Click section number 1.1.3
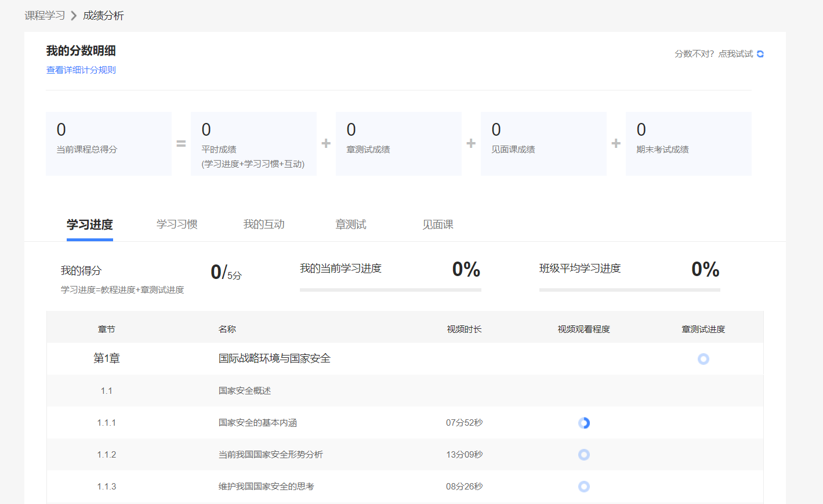This screenshot has width=823, height=504. 107,487
